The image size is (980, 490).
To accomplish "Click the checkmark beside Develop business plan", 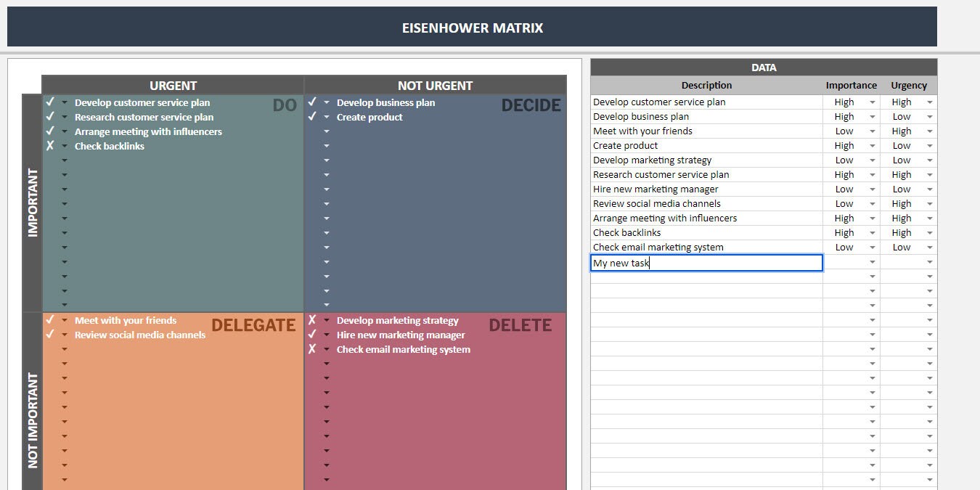I will (x=314, y=102).
